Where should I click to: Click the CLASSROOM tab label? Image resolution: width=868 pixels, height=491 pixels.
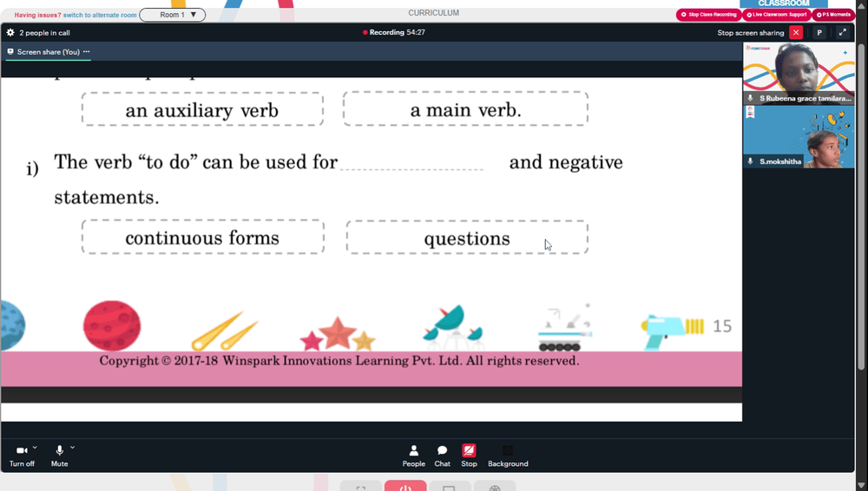[x=783, y=3]
